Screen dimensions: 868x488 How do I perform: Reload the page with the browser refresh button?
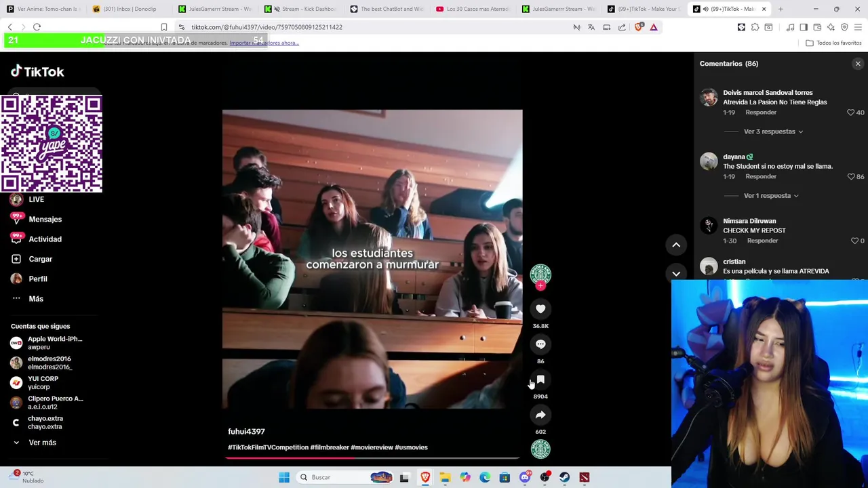tap(37, 27)
